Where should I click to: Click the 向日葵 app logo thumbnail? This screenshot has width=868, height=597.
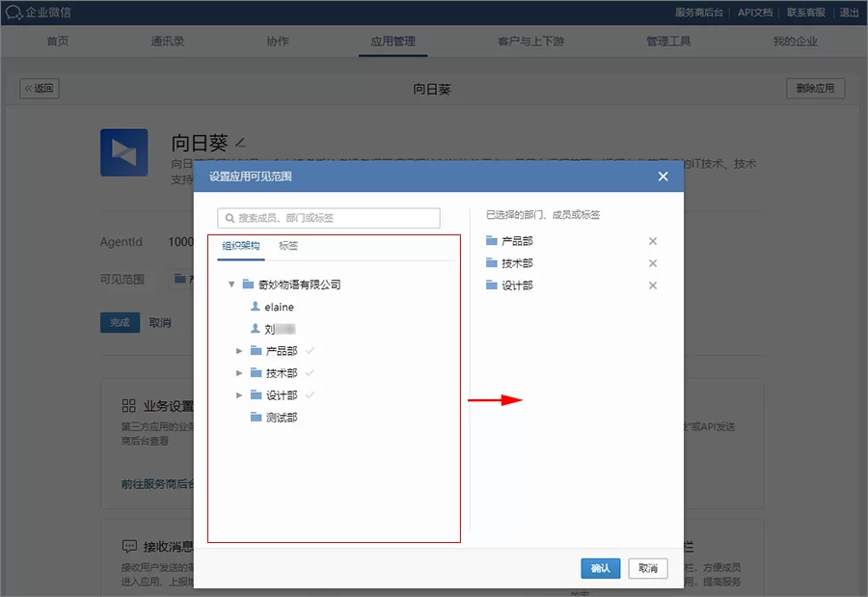pyautogui.click(x=123, y=152)
